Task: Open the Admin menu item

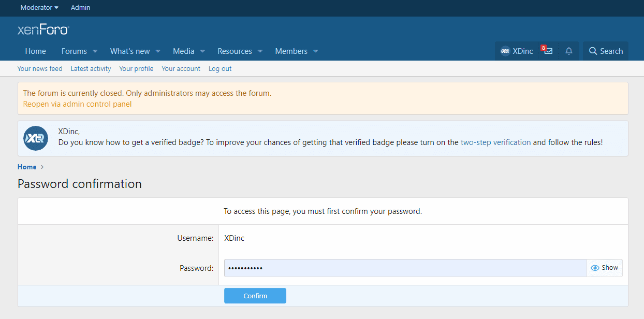Action: click(x=80, y=8)
